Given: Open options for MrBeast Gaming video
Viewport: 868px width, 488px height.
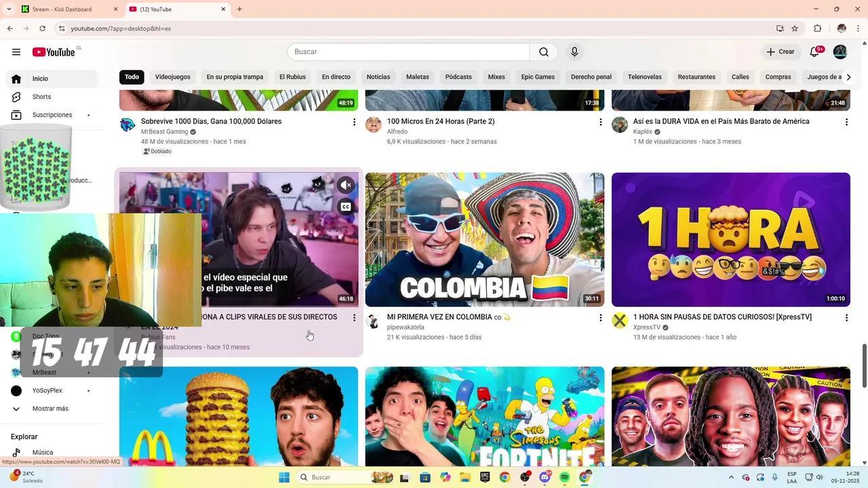Looking at the screenshot, I should (354, 122).
